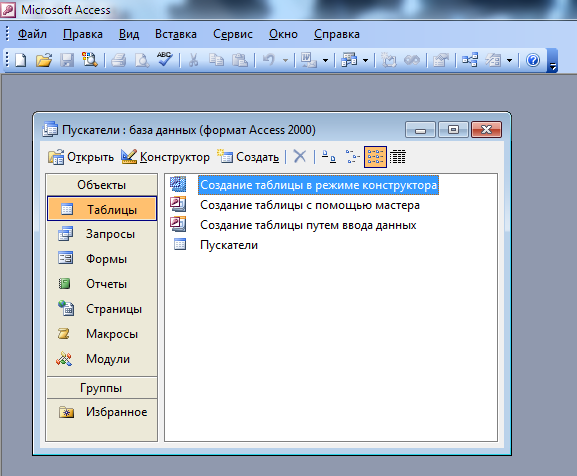Click the Конструктор button
The width and height of the screenshot is (577, 476).
coord(166,157)
